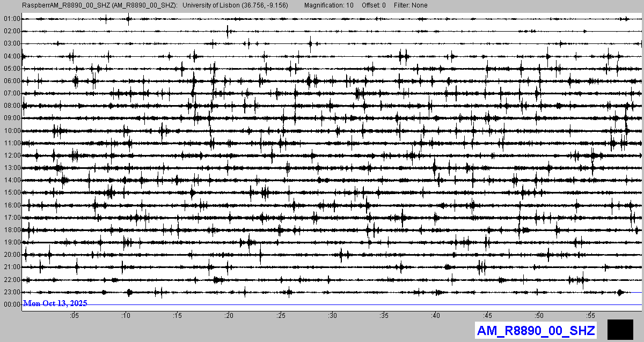The width and height of the screenshot is (644, 342).
Task: Click the blue horizontal line at 00:00
Action: pyautogui.click(x=376, y=305)
